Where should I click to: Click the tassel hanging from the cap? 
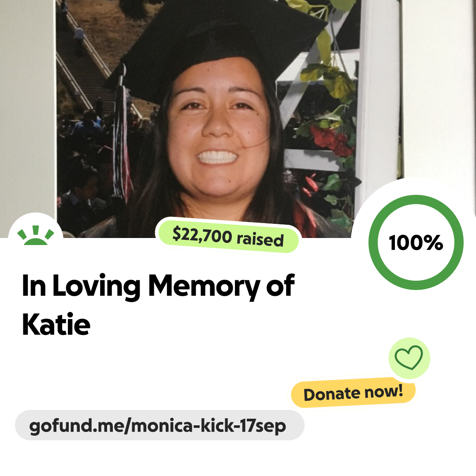pos(123,137)
